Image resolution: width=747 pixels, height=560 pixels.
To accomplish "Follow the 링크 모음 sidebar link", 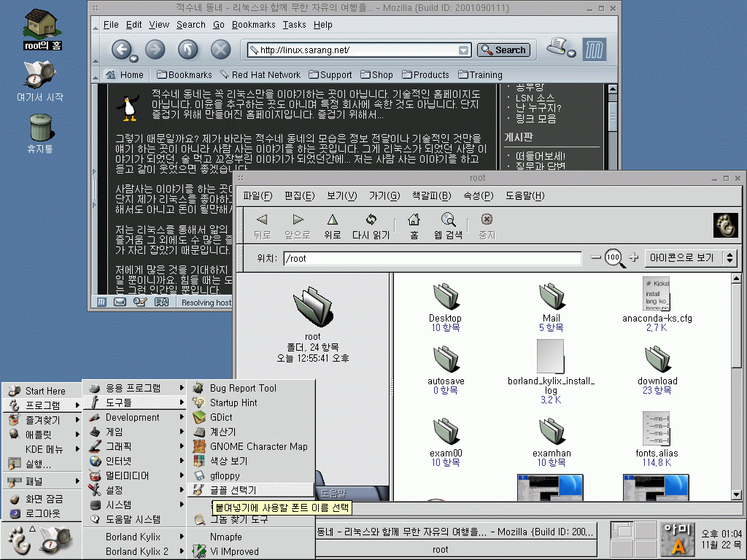I will tap(535, 119).
